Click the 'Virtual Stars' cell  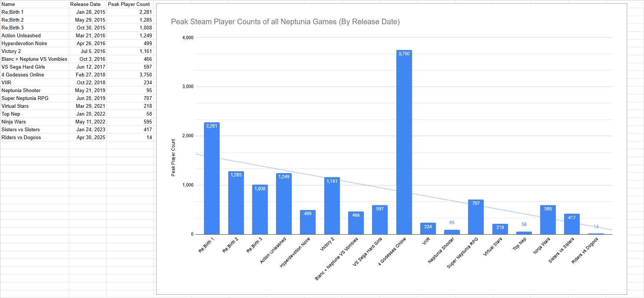pyautogui.click(x=34, y=106)
